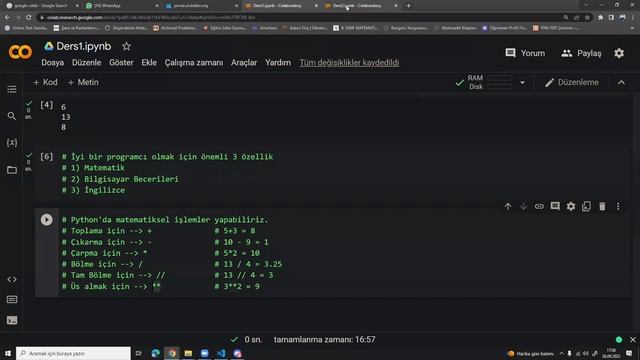Move cell down with the down arrow
640x360 pixels.
[523, 207]
